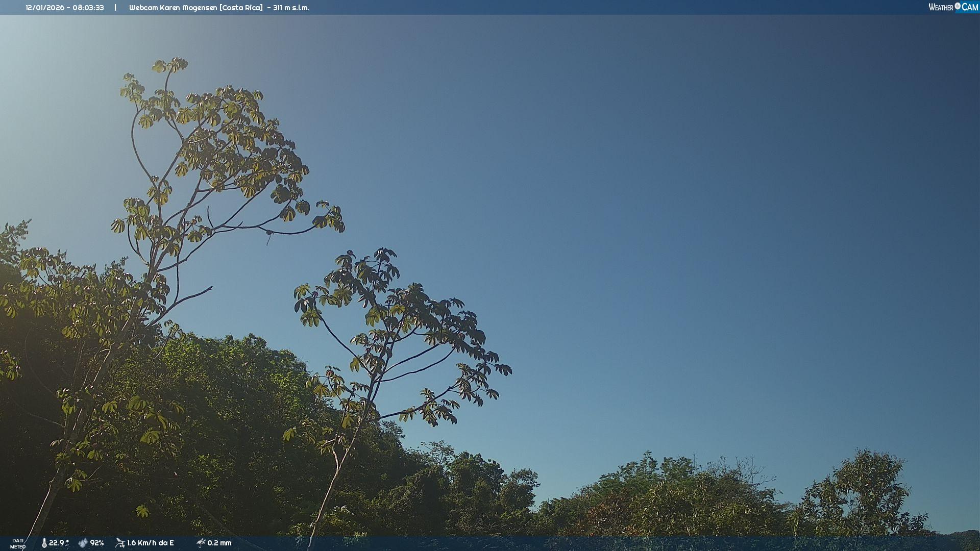This screenshot has height=551, width=980.
Task: Click the wind anemometer icon
Action: coord(120,543)
